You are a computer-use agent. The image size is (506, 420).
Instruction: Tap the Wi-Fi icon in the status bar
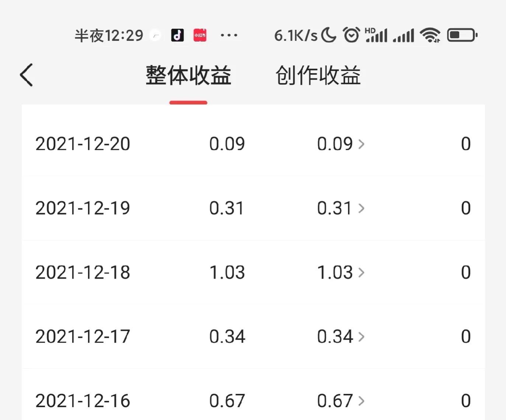430,35
